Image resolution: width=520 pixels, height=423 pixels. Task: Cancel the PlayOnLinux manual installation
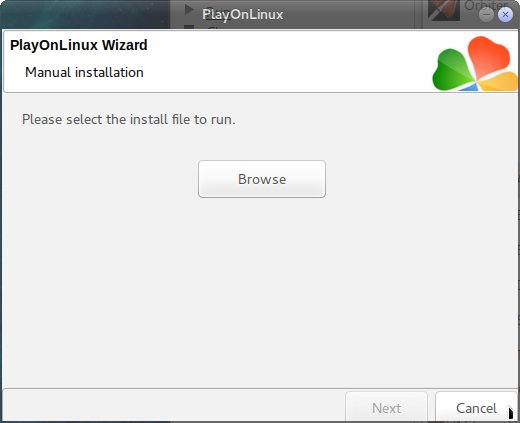tap(476, 407)
